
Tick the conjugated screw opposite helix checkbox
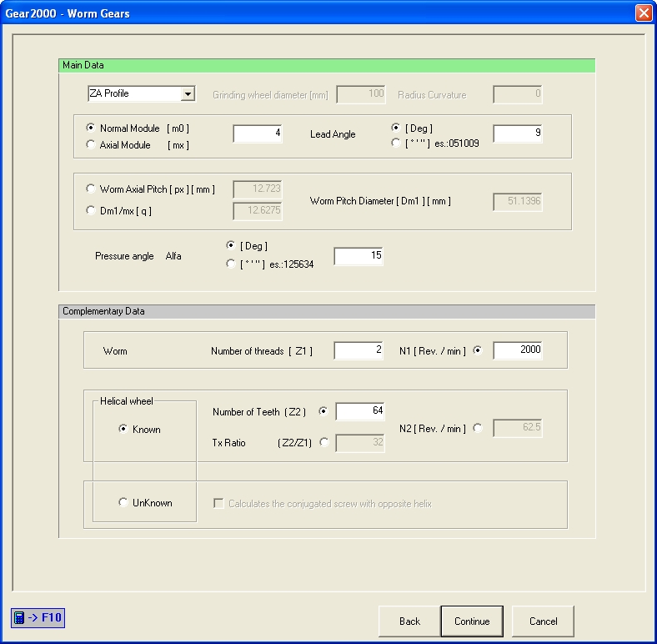[218, 503]
